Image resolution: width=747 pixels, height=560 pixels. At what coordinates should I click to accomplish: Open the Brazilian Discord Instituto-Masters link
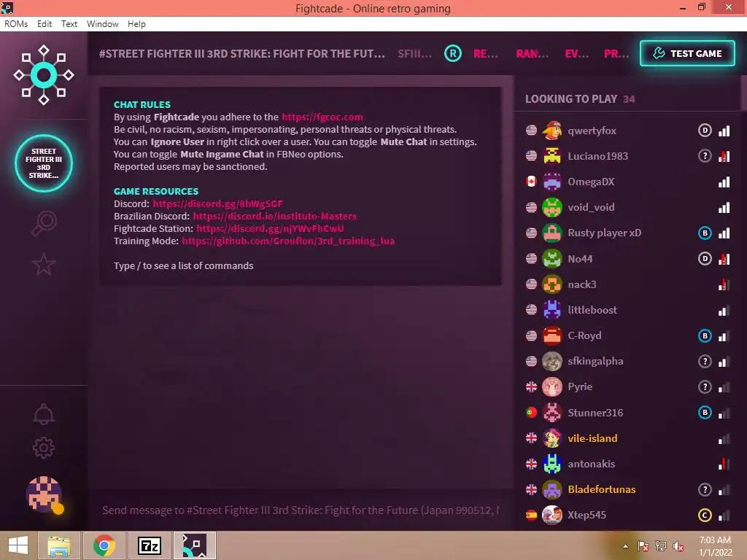(274, 216)
